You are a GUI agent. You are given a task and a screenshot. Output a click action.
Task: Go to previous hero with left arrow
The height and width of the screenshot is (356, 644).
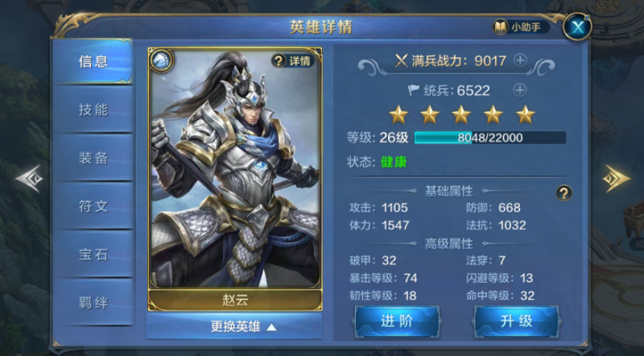coord(30,178)
